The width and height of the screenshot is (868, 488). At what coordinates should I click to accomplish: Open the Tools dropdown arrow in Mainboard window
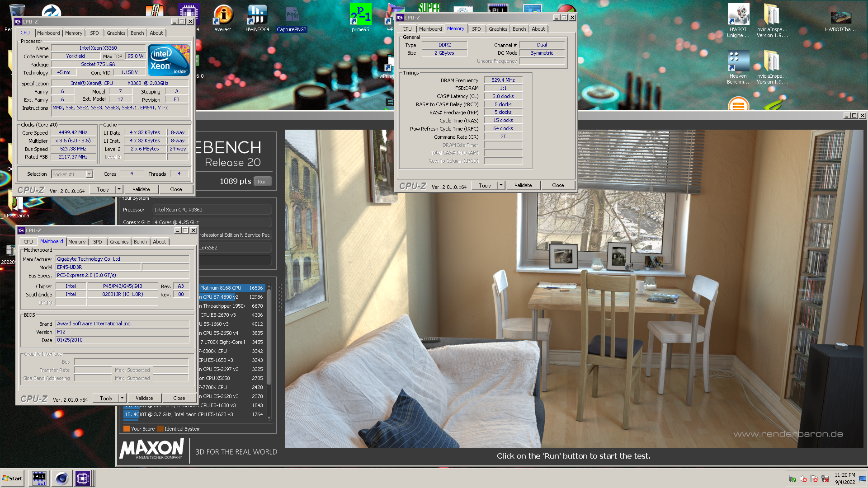(x=123, y=398)
